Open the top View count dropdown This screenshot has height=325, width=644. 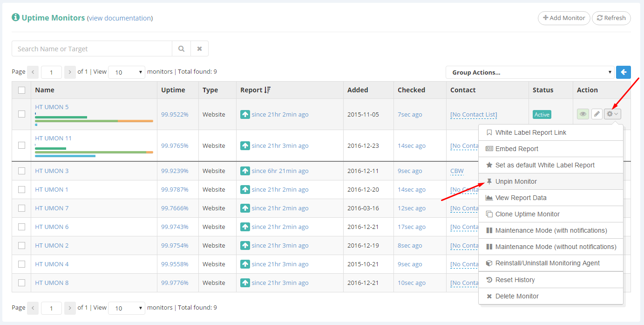[127, 72]
